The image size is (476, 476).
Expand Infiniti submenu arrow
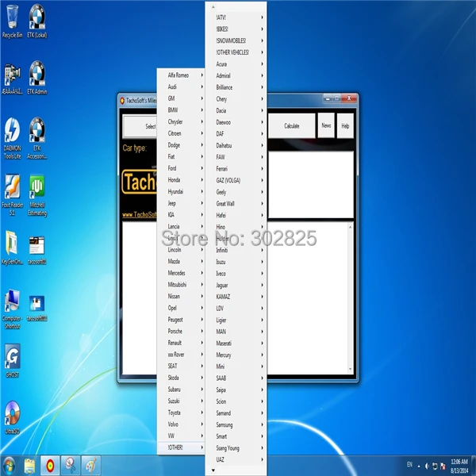[x=262, y=250]
